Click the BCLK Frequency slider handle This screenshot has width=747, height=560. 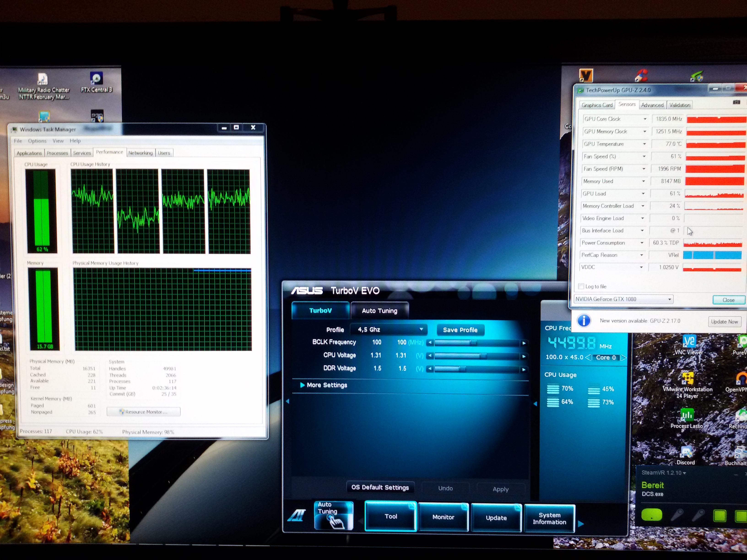coord(474,343)
